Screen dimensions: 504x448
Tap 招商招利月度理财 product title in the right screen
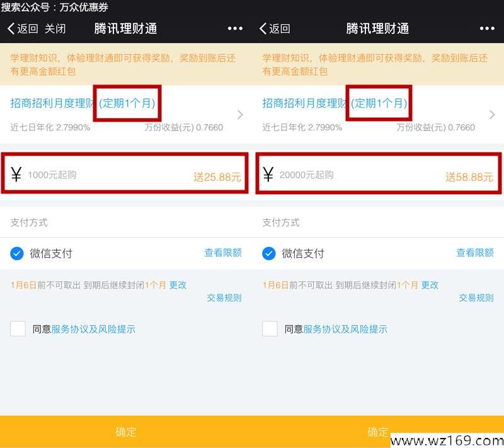pyautogui.click(x=304, y=103)
